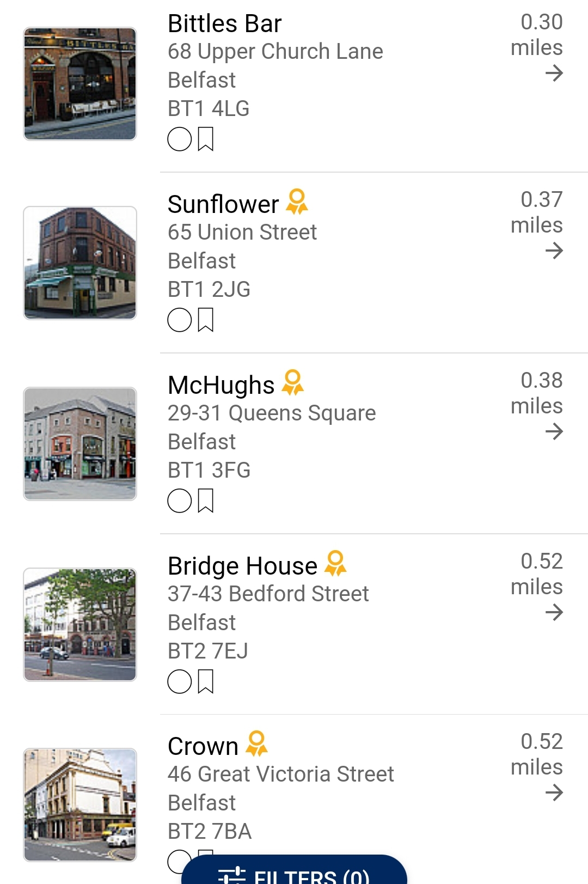Bookmark the Bridge House pub
Image resolution: width=588 pixels, height=884 pixels.
205,681
